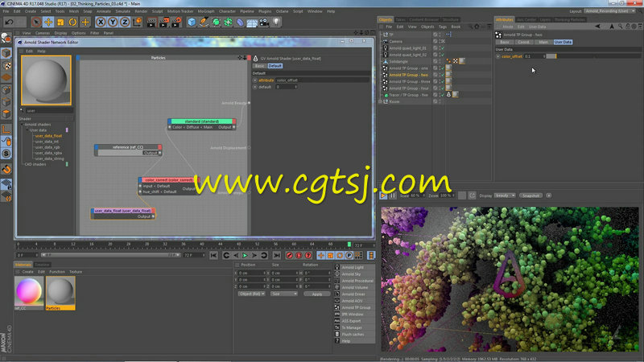644x362 pixels.
Task: Adjust the color_offset slider
Action: (593, 56)
